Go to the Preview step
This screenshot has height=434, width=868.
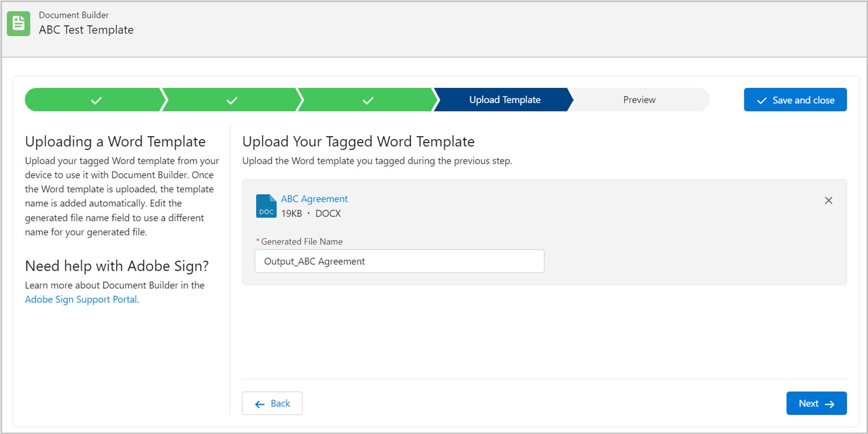point(639,100)
